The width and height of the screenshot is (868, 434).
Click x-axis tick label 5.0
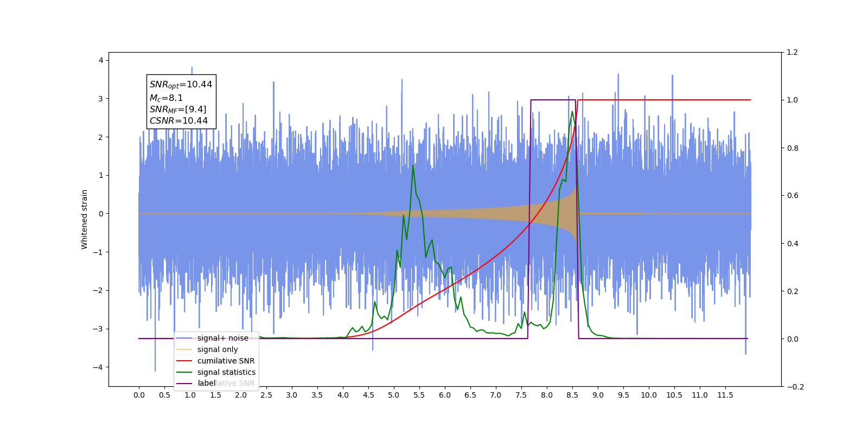point(394,395)
